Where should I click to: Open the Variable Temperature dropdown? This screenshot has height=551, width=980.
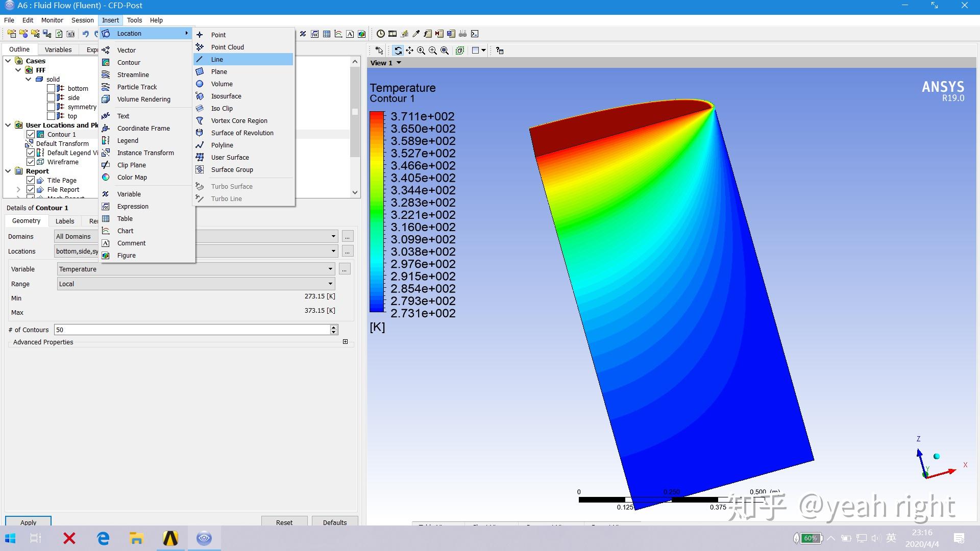(x=330, y=269)
